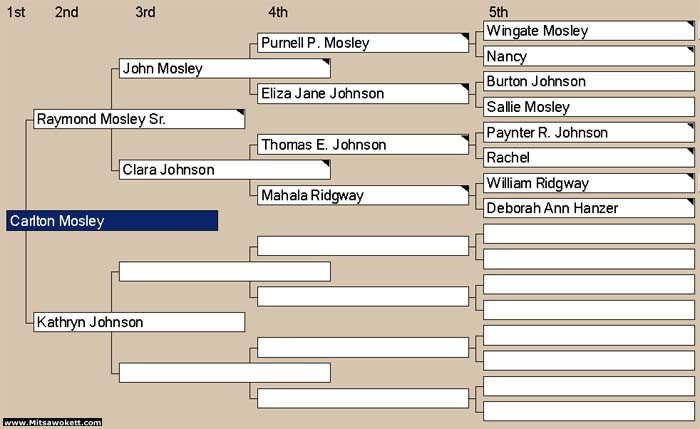Choose Sallie Mosley's entry
700x429 pixels.
click(589, 107)
